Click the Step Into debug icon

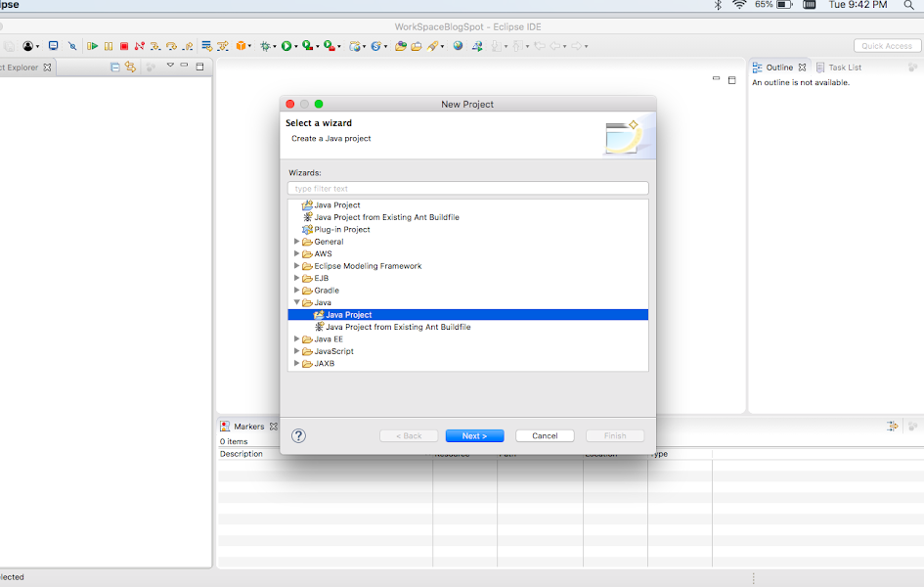pos(155,46)
